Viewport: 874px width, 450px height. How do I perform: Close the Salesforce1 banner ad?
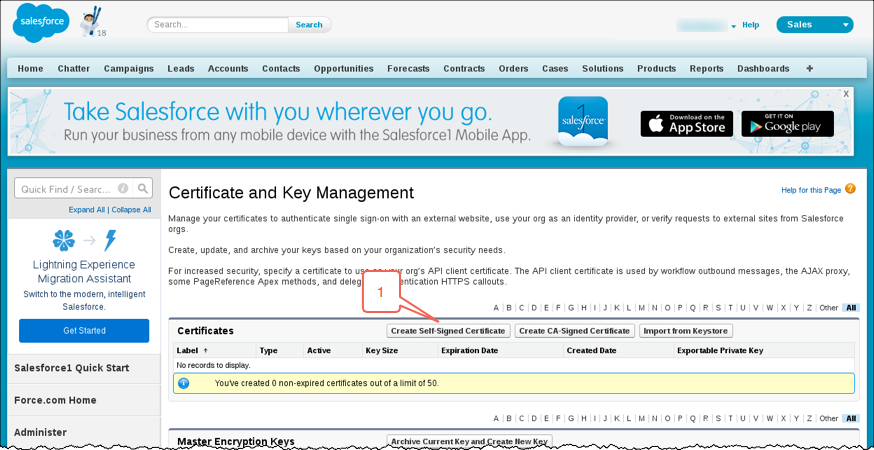coord(846,94)
